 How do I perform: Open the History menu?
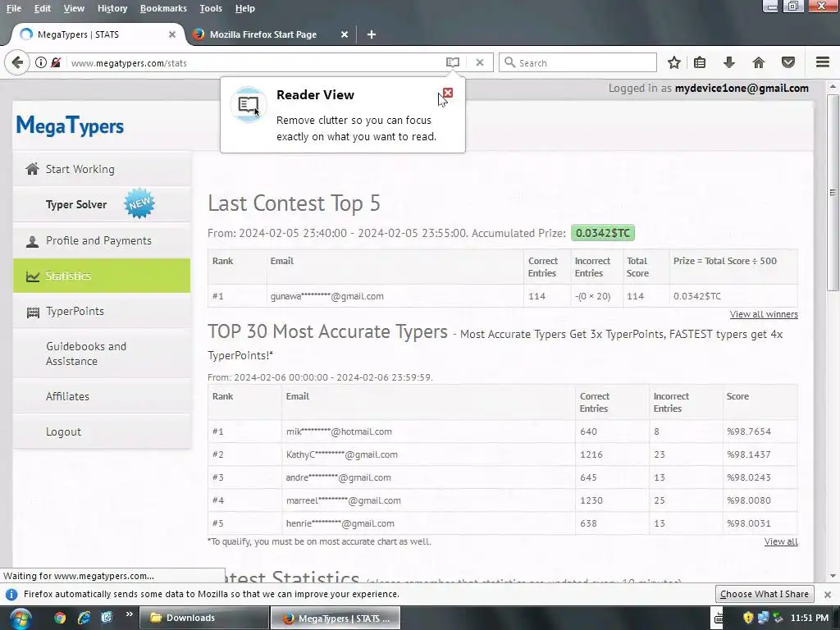tap(112, 8)
